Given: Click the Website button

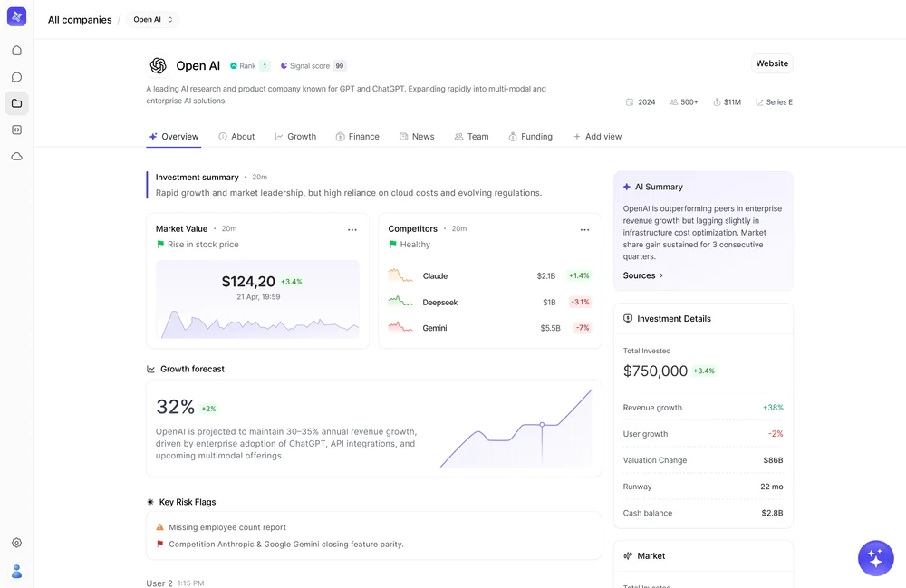Looking at the screenshot, I should (772, 63).
